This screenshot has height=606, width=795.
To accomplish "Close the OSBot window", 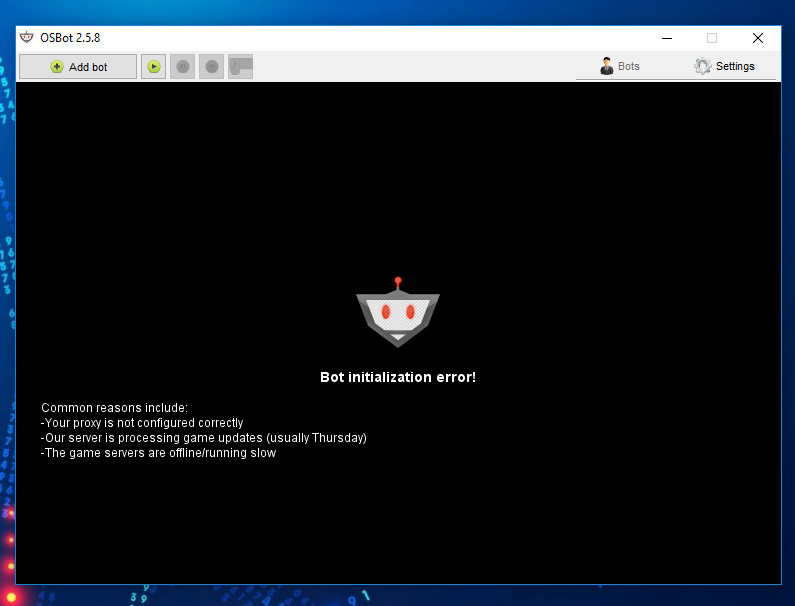I will (x=758, y=38).
